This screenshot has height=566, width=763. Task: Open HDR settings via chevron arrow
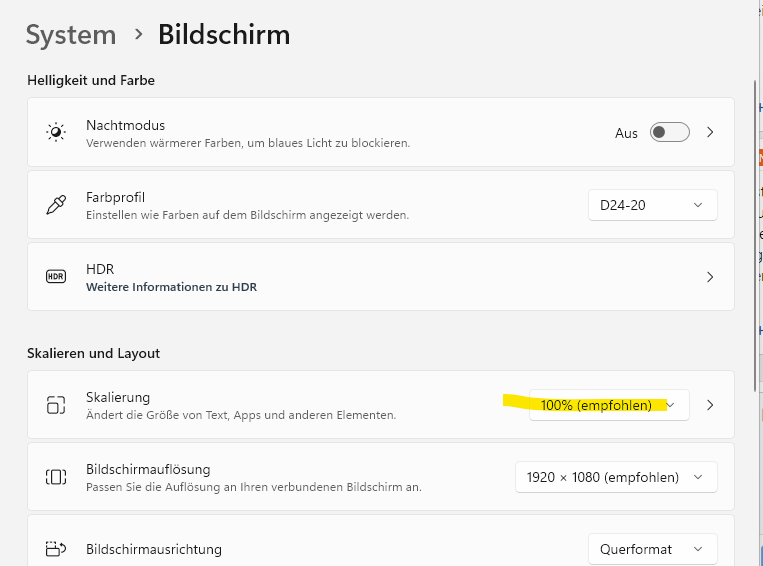coord(710,277)
